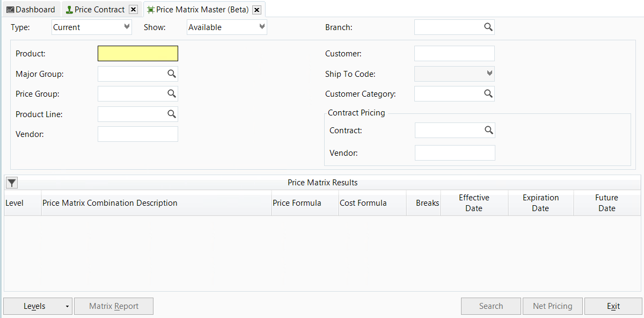Open the Show dropdown showing Available
The width and height of the screenshot is (644, 318).
[262, 27]
